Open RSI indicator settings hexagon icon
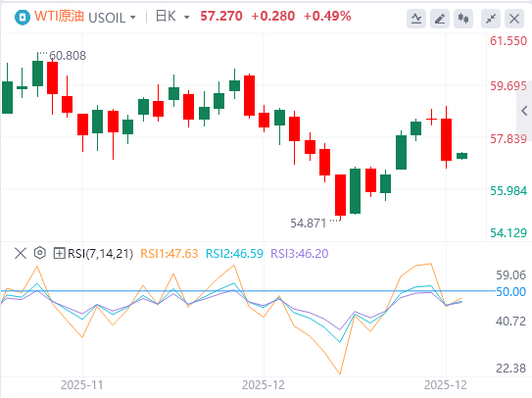Image resolution: width=532 pixels, height=398 pixels. tap(40, 253)
